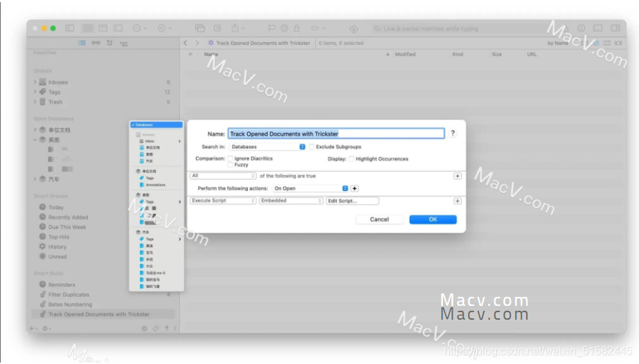Select Due This Week smart group
This screenshot has width=639, height=364.
click(67, 227)
